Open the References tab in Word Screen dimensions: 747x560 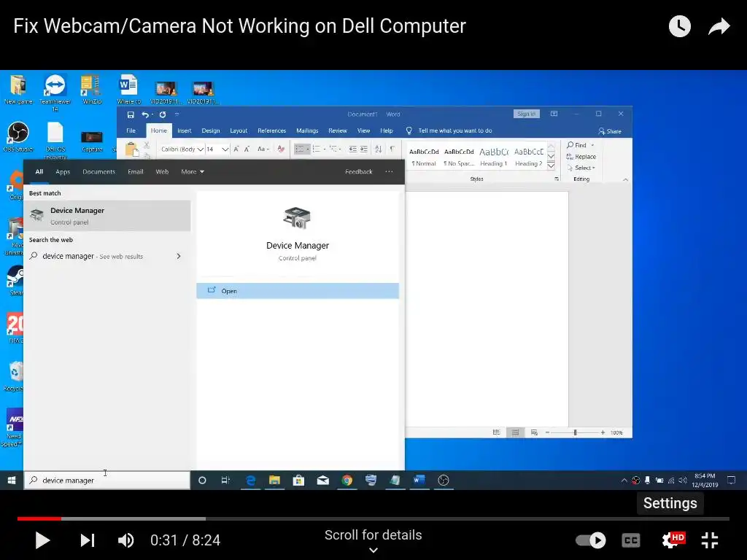(271, 131)
